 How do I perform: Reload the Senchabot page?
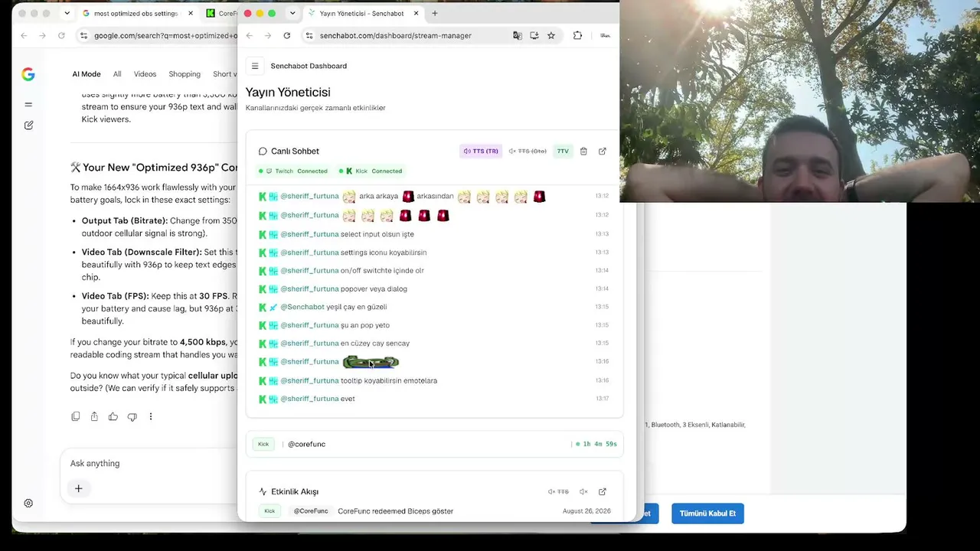pos(287,35)
